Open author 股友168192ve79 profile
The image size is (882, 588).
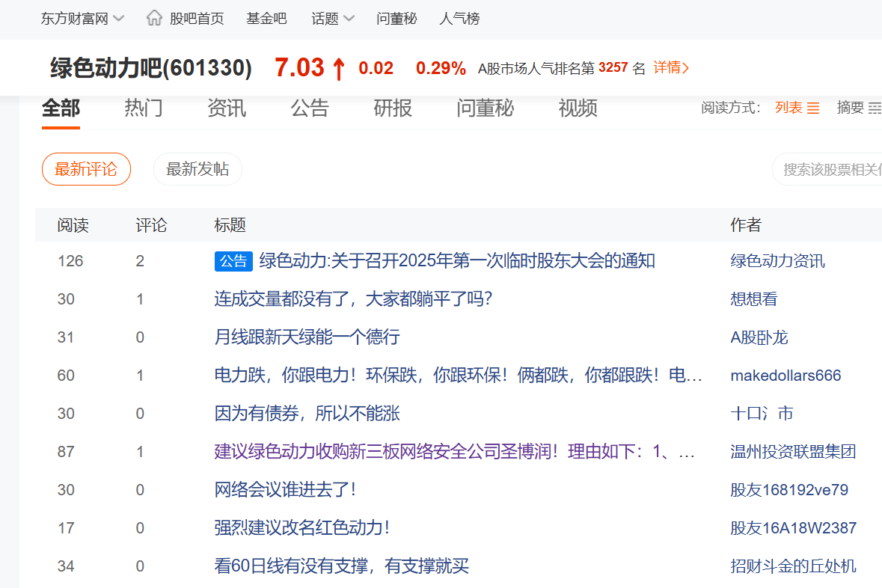click(789, 489)
